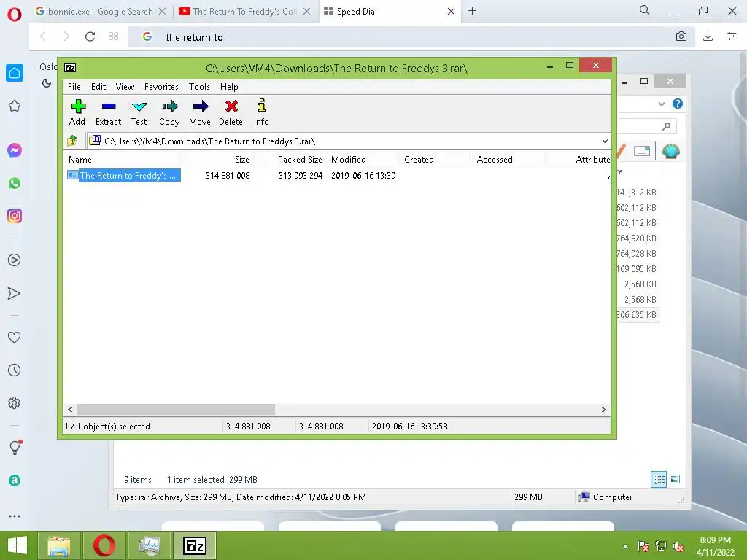Go up one folder level in 7-Zip
This screenshot has width=747, height=560.
72,141
